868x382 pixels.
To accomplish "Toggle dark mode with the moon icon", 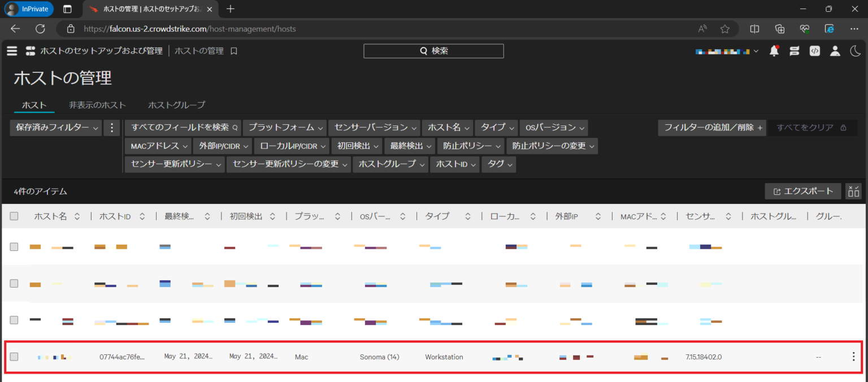I will click(855, 51).
